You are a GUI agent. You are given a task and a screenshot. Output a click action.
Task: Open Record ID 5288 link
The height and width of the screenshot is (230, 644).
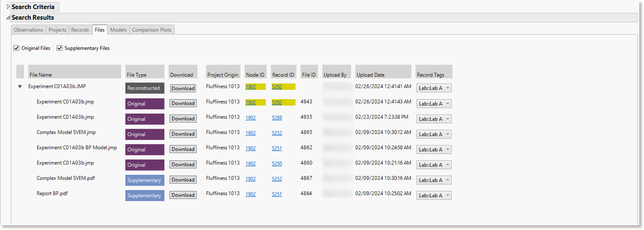coord(277,118)
